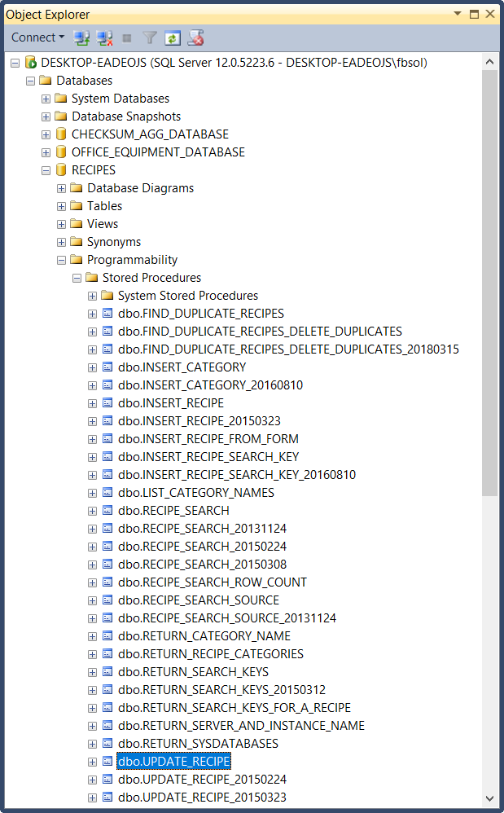
Task: Click the Views folder icon
Action: click(77, 223)
